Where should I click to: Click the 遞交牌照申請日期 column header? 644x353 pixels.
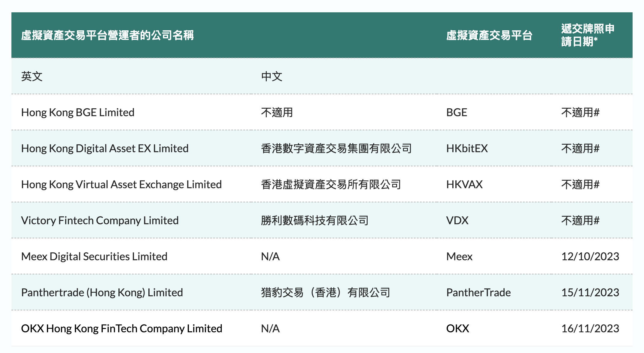[588, 35]
